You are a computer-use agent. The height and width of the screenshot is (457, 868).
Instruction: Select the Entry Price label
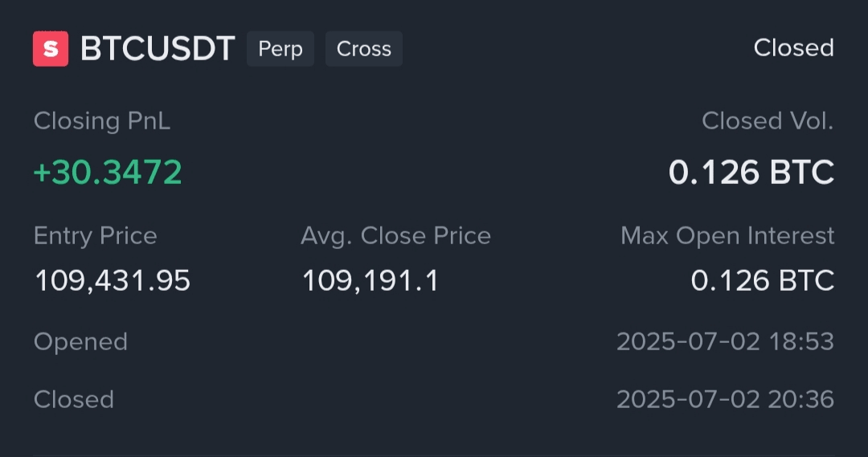point(95,236)
